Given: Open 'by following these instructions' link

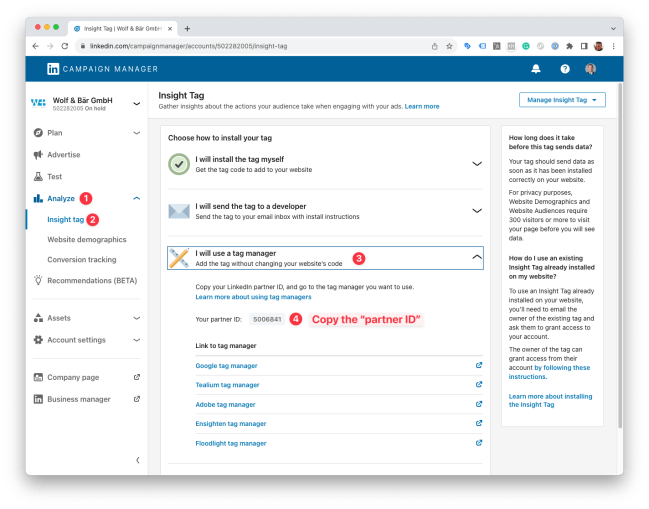Looking at the screenshot, I should (549, 372).
